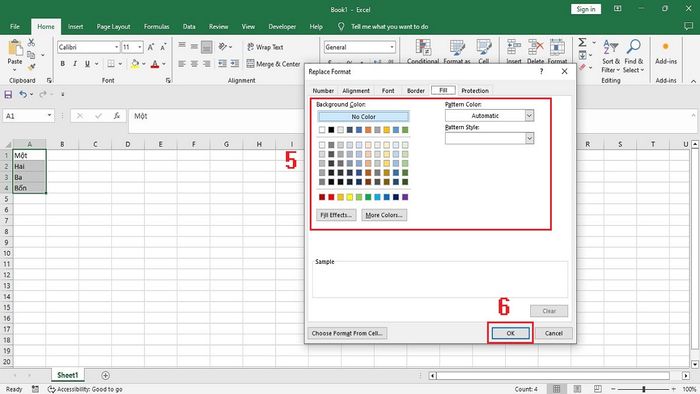Image resolution: width=700 pixels, height=394 pixels.
Task: Pick the black theme color swatch
Action: click(331, 130)
